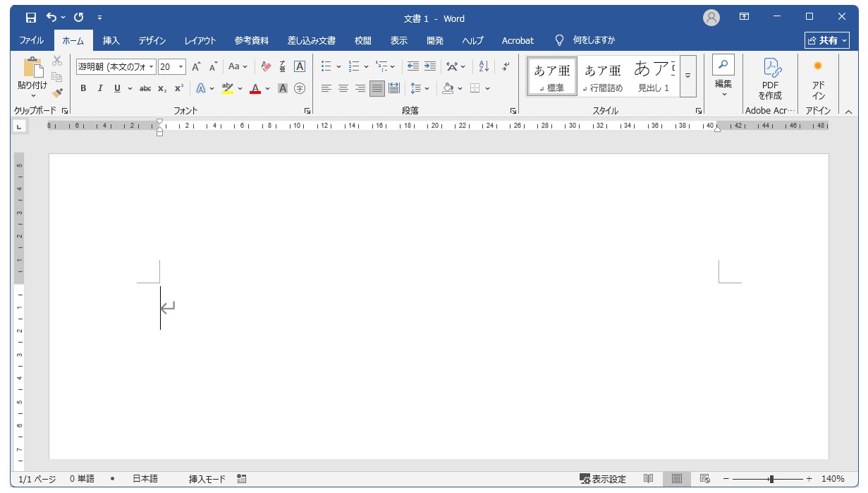Click the 140% zoom level
Screen dimensions: 868x493
point(833,479)
